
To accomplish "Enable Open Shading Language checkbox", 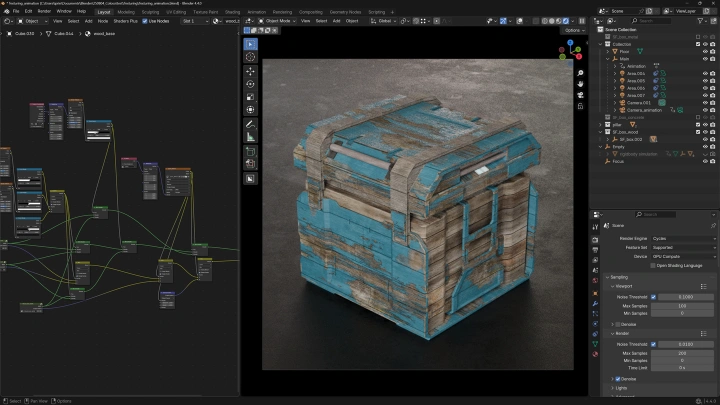I will pos(653,265).
